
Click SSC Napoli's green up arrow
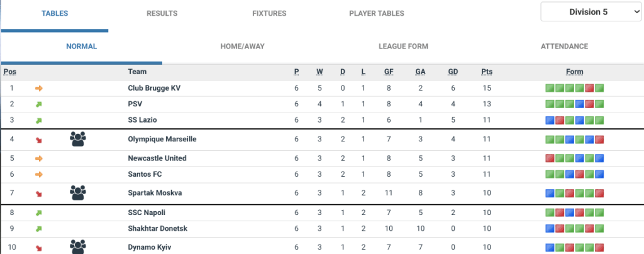click(39, 213)
